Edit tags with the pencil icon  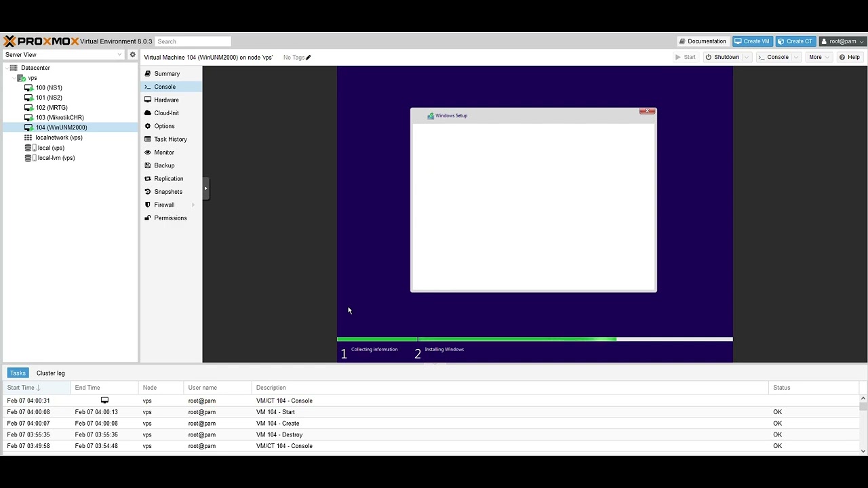coord(308,58)
